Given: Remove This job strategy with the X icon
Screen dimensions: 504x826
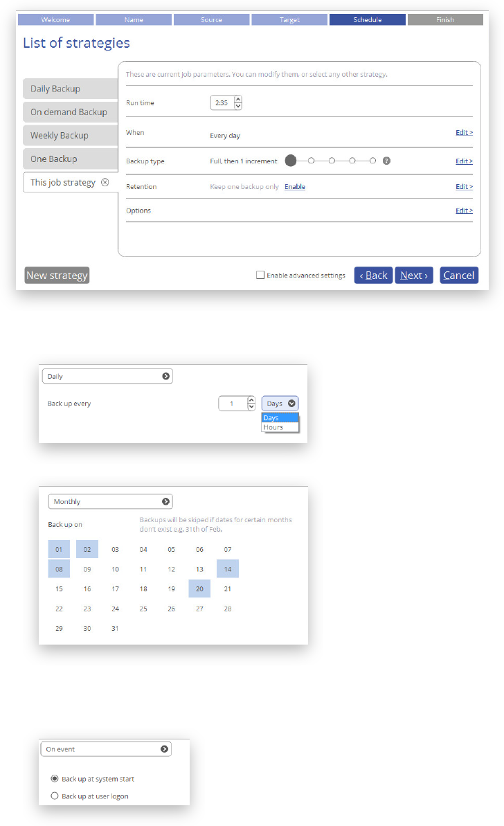Looking at the screenshot, I should point(105,183).
